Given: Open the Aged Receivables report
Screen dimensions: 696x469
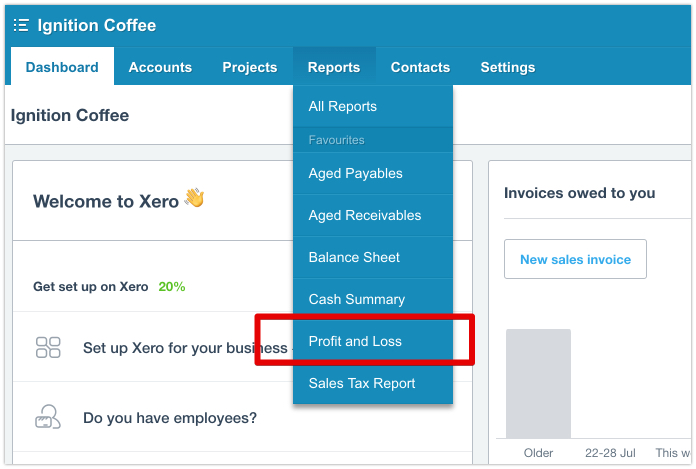Looking at the screenshot, I should tap(365, 215).
